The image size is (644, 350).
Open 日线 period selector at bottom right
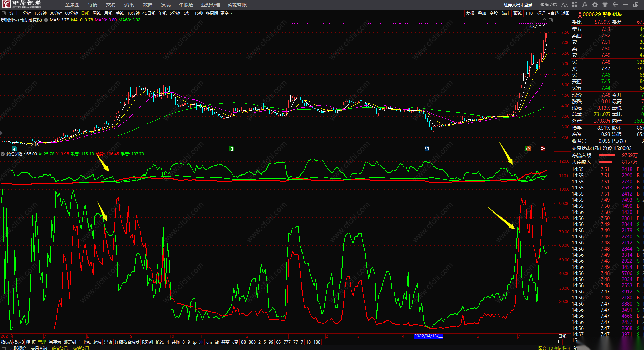pos(562,336)
